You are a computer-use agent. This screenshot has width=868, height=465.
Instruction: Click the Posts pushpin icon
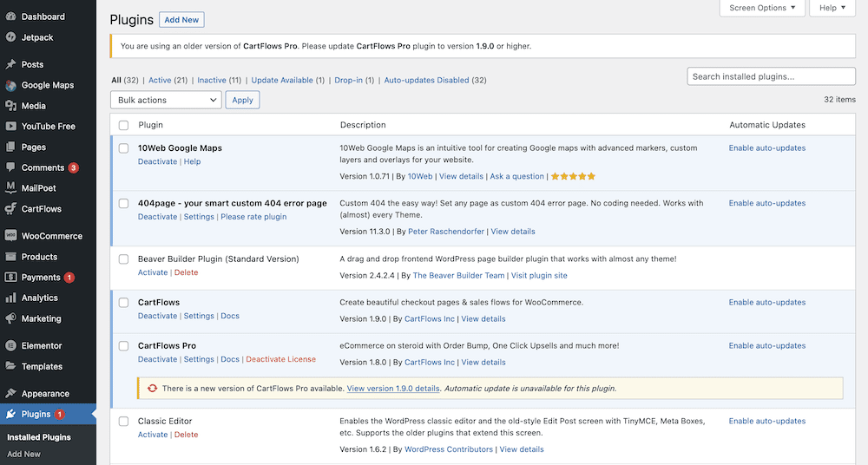10,64
